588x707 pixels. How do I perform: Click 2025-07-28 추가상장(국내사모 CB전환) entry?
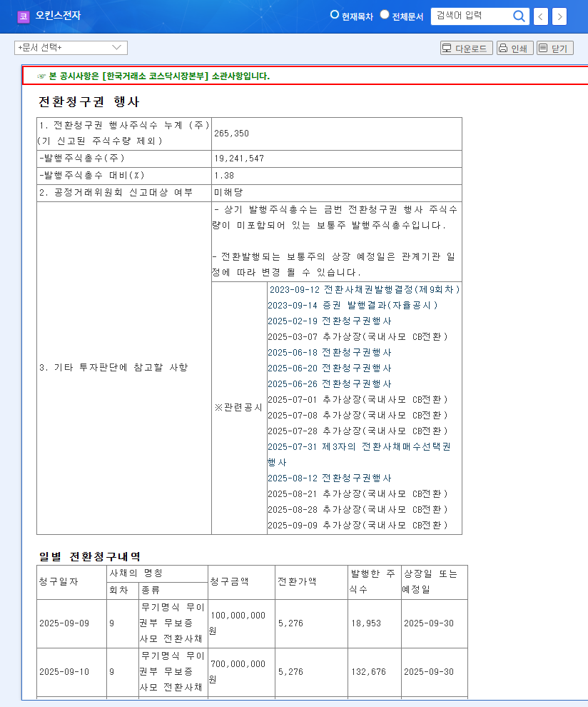point(358,431)
